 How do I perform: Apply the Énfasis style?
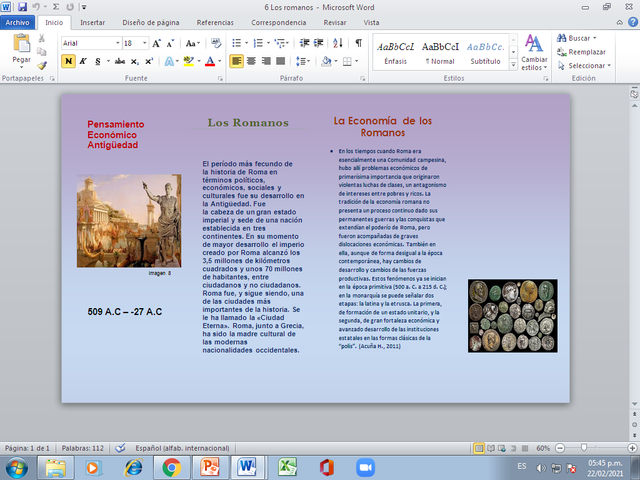(396, 53)
